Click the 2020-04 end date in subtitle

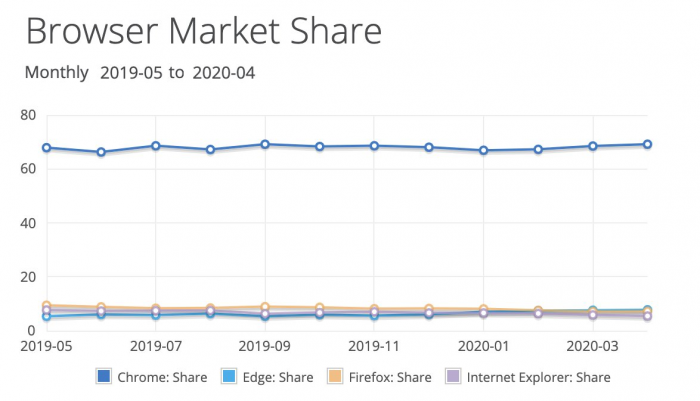222,73
